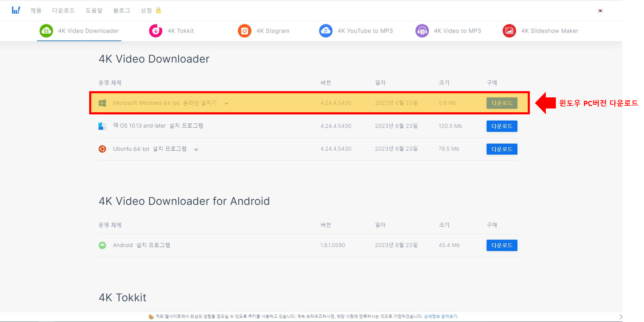
Task: Select the 4K YouTube to MP3 tab
Action: [x=356, y=31]
